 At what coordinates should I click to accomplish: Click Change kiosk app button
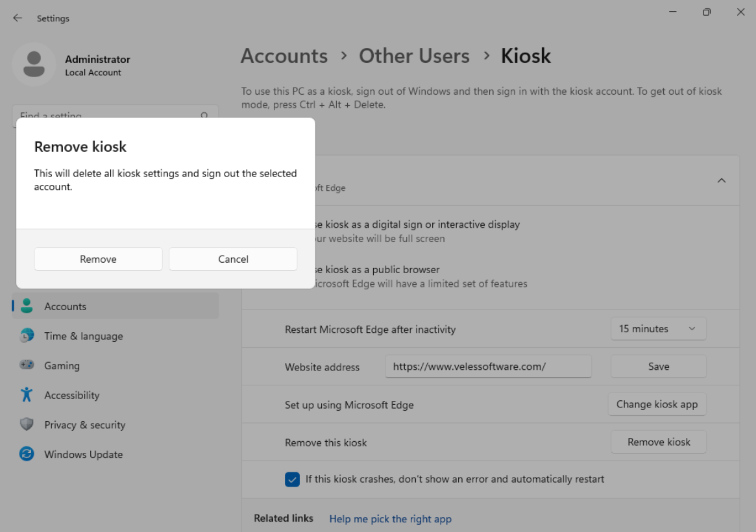pos(657,404)
